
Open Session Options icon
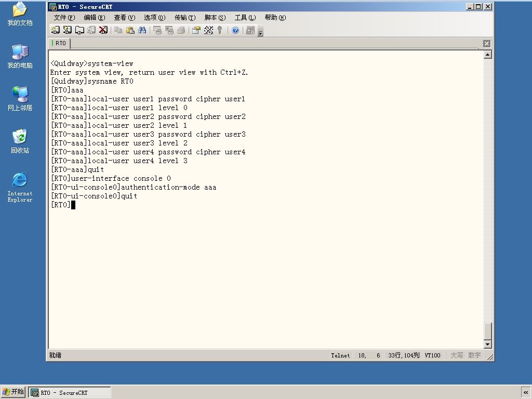(196, 30)
